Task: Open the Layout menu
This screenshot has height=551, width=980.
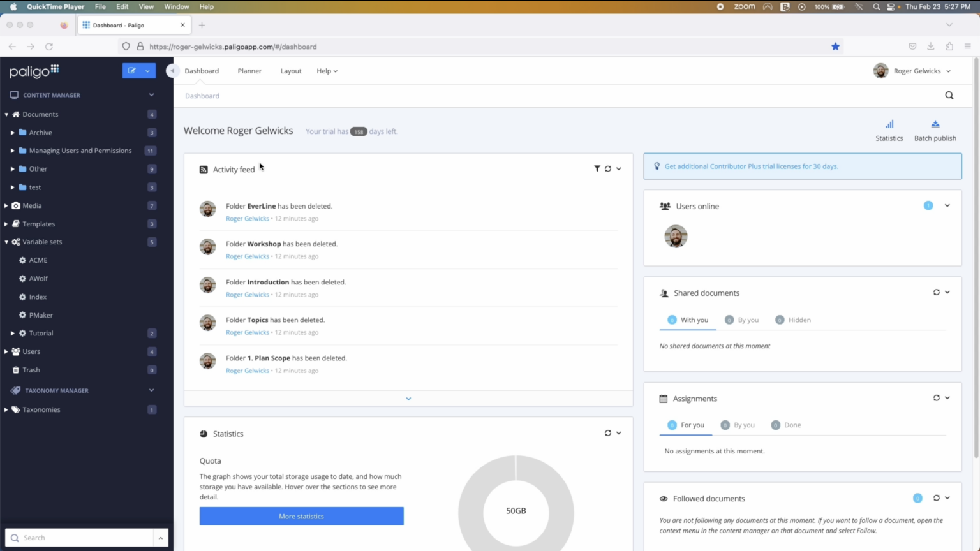Action: click(291, 71)
